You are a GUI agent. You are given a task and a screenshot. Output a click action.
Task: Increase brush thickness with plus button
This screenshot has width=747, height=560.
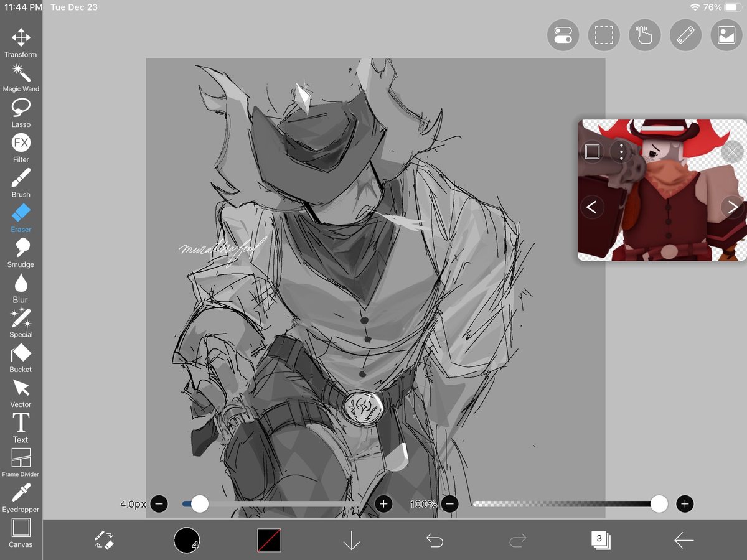click(383, 504)
